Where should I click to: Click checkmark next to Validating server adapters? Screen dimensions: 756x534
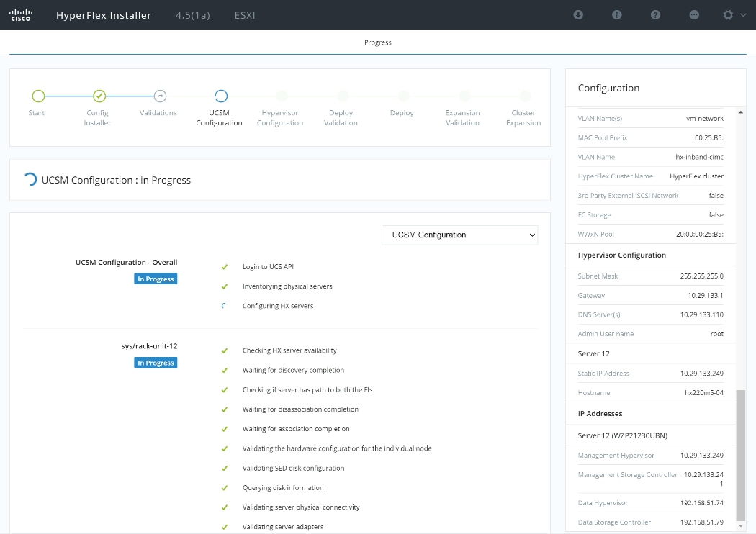point(224,527)
